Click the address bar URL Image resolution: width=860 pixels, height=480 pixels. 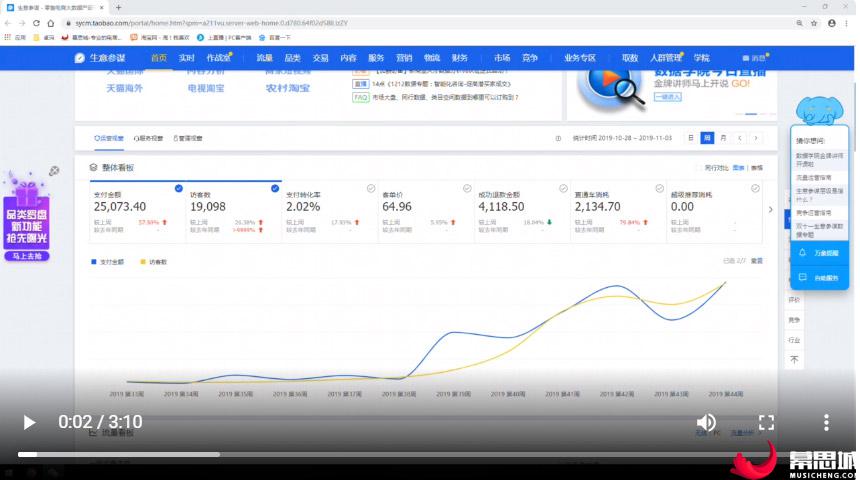pyautogui.click(x=211, y=23)
